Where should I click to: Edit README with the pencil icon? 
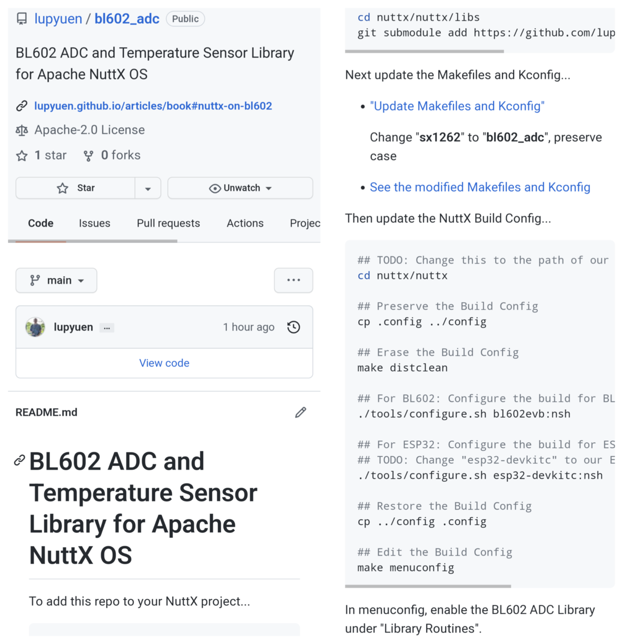(x=300, y=413)
